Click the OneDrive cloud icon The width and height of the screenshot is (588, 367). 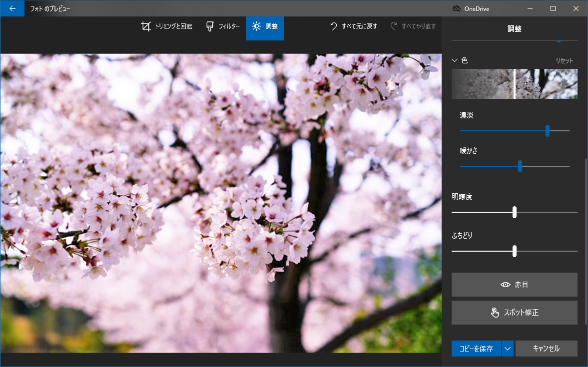[x=457, y=8]
